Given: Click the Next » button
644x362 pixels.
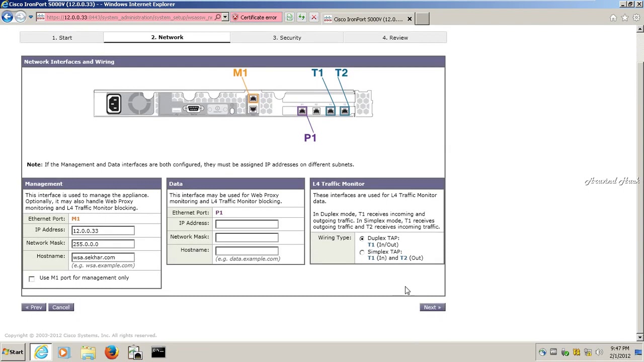Looking at the screenshot, I should point(432,307).
